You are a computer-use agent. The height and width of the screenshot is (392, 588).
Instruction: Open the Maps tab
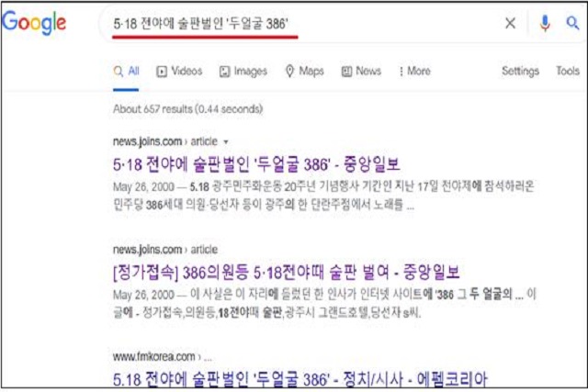[304, 71]
